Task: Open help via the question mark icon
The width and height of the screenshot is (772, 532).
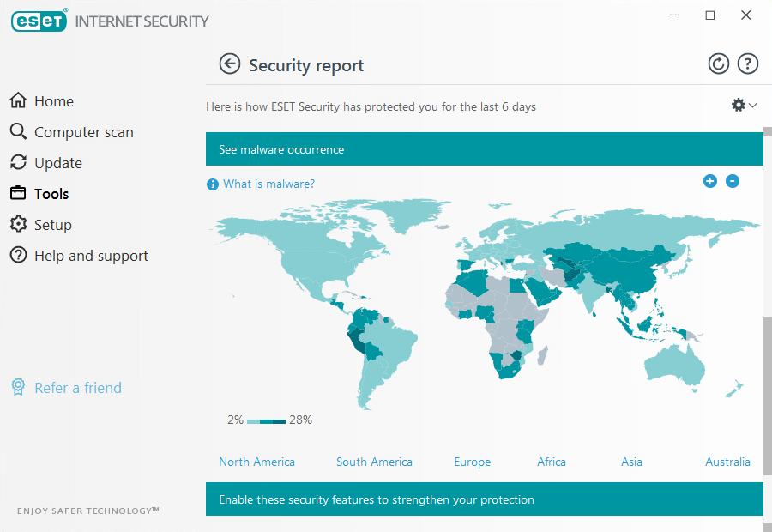Action: [x=748, y=63]
